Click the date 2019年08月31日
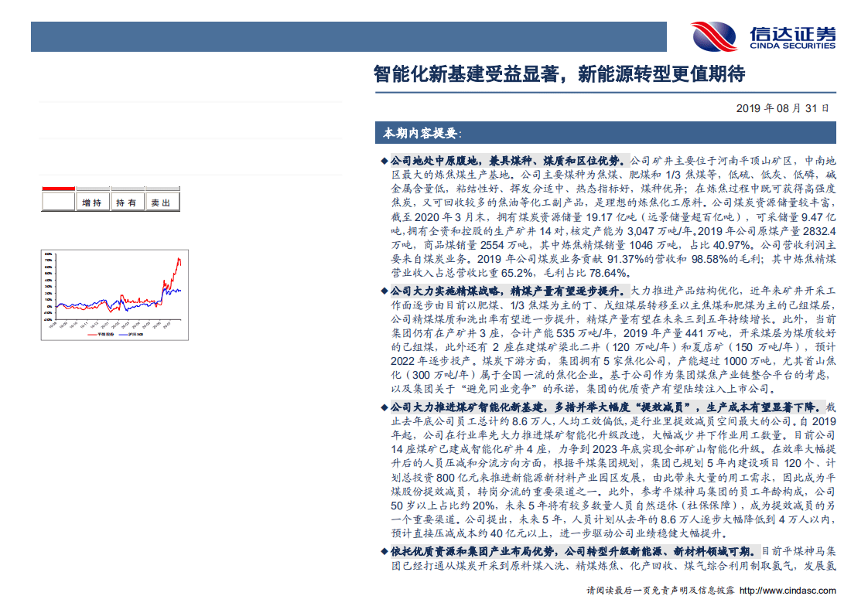The height and width of the screenshot is (613, 868). point(782,109)
